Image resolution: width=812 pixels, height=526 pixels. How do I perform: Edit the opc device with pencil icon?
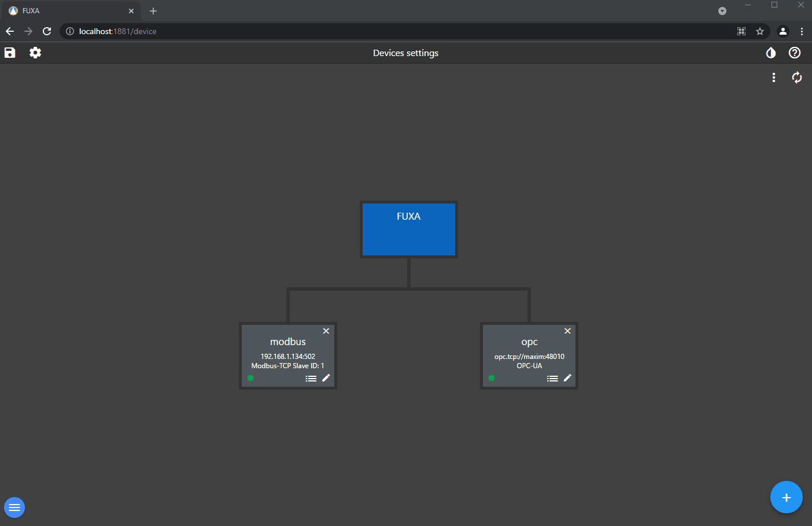click(567, 378)
